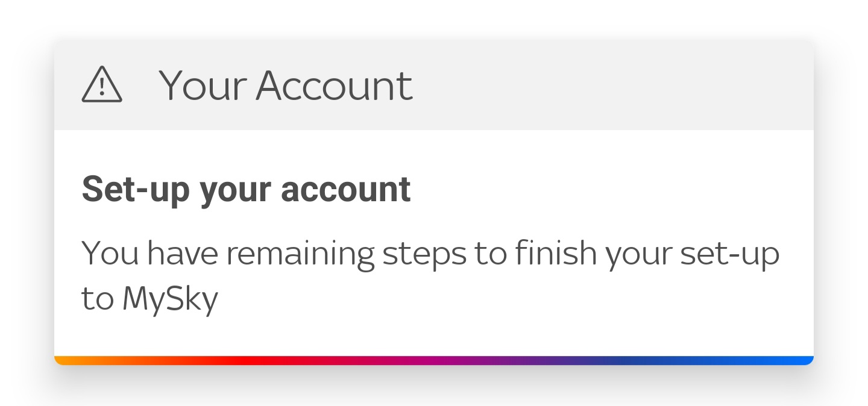Select the bold "Set-up your account" heading
Viewport: 868px width, 406px height.
coord(246,190)
